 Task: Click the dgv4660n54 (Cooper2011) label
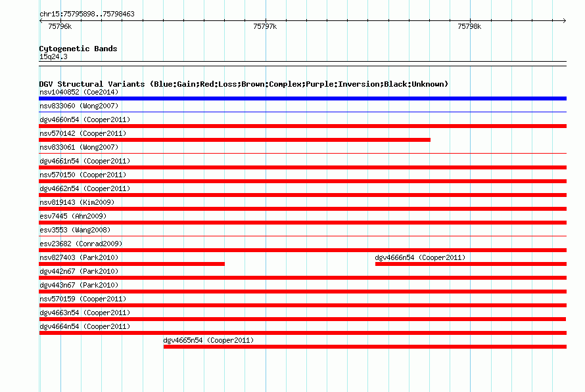tap(85, 120)
